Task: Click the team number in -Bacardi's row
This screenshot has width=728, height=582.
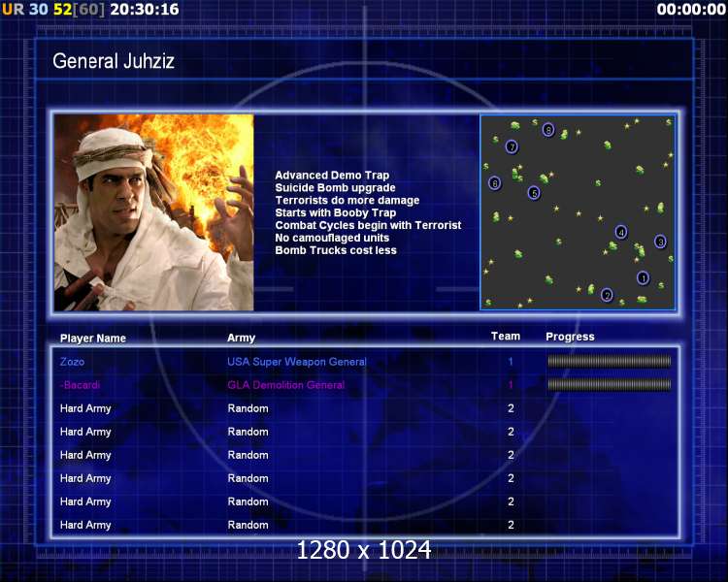Action: point(511,385)
